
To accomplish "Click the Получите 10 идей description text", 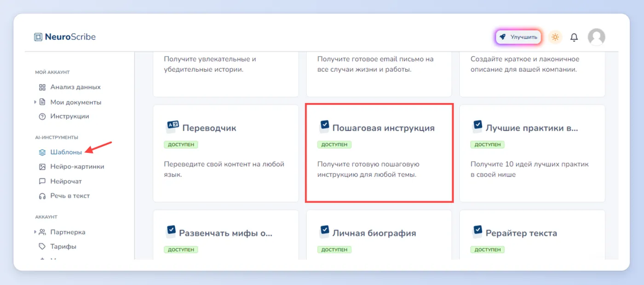I will tap(529, 169).
